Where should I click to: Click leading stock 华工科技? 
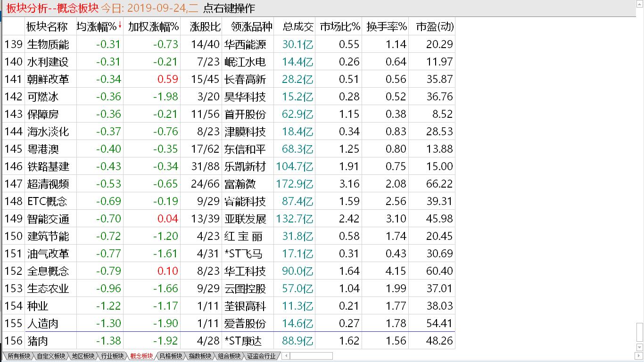coord(245,271)
